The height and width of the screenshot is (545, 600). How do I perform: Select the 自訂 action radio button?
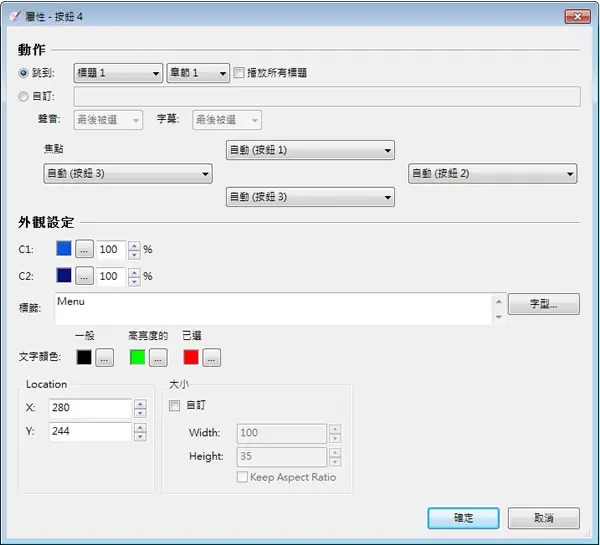[x=23, y=96]
